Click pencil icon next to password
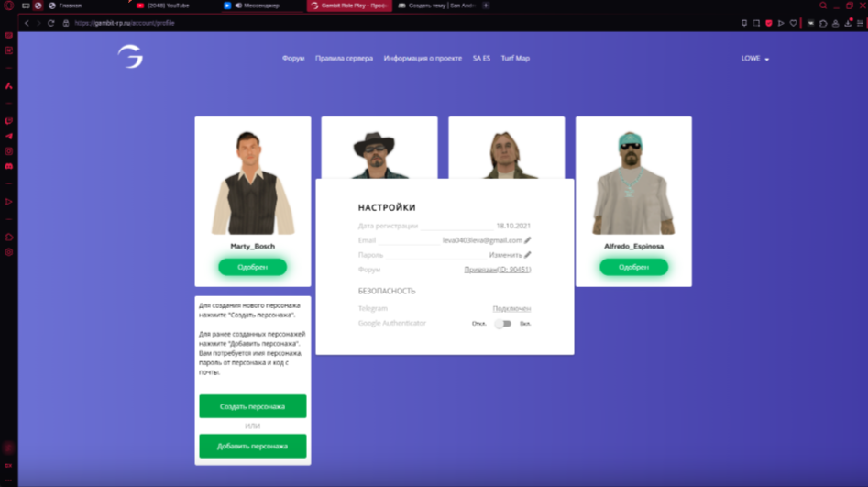 pos(528,255)
